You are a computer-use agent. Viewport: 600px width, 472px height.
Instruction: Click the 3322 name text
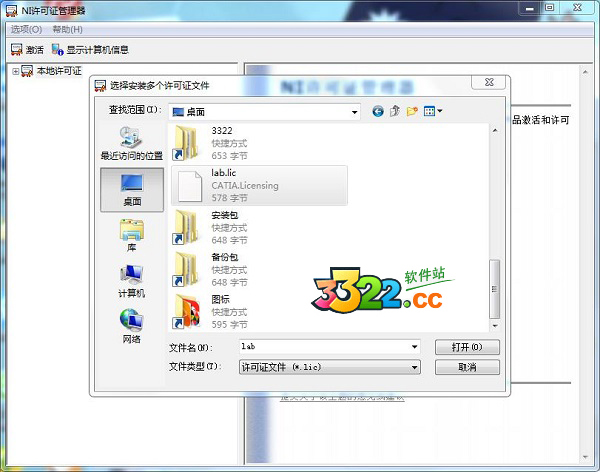click(222, 131)
